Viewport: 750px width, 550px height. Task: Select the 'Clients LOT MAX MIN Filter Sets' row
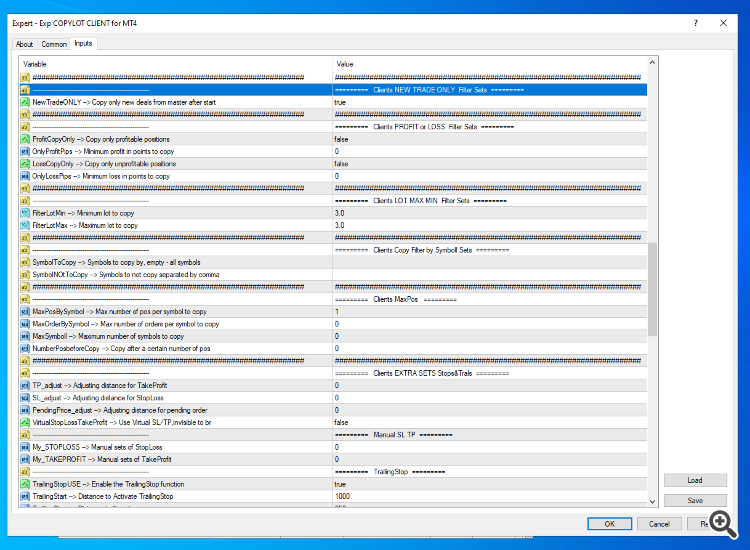[x=333, y=201]
